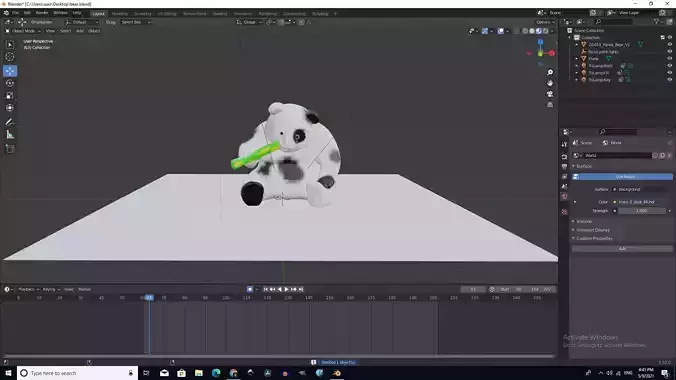Toggle visibility of TriLampKey object

click(670, 80)
